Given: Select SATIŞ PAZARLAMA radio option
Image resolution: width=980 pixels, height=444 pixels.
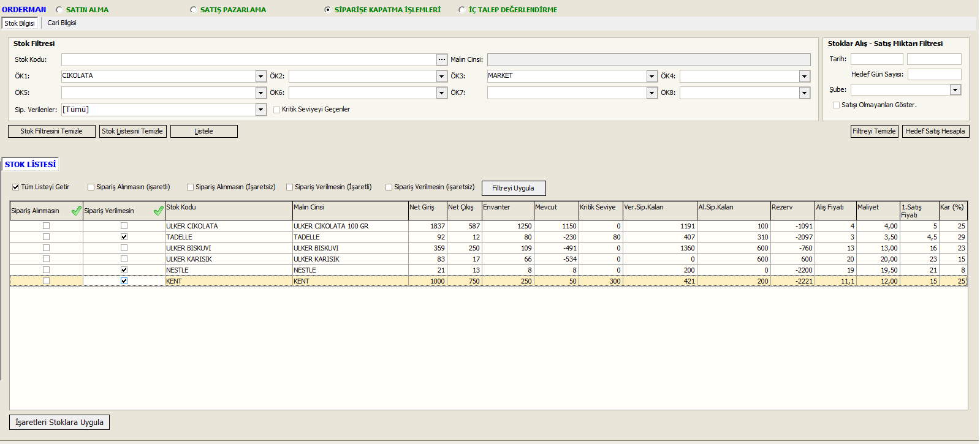Looking at the screenshot, I should coord(194,10).
